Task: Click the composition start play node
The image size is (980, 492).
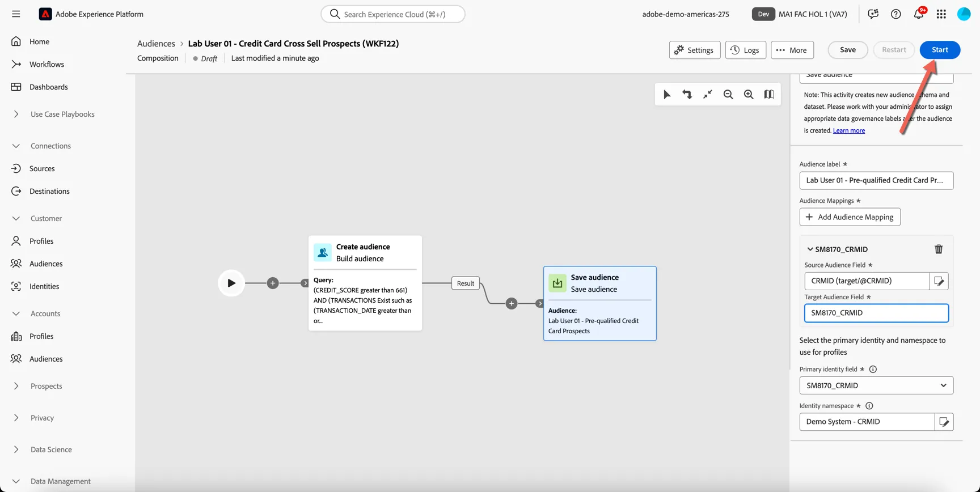Action: 231,283
